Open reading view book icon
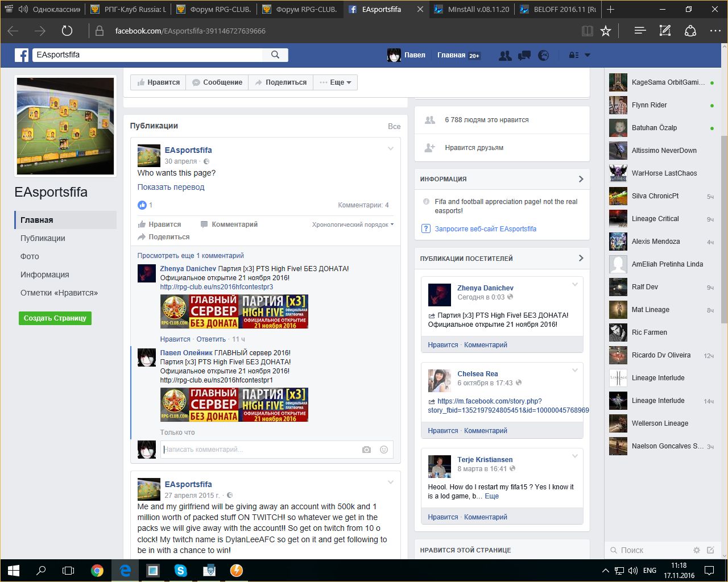This screenshot has height=582, width=728. (588, 31)
